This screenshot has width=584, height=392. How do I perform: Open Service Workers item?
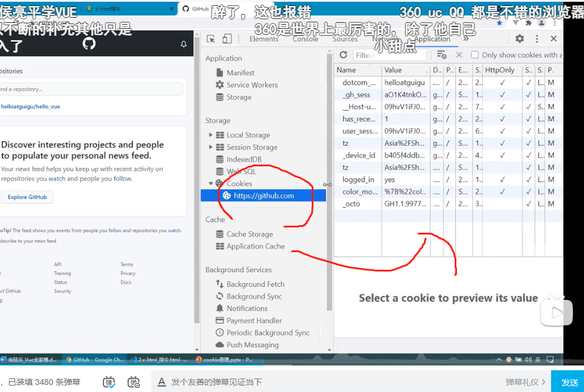coord(246,85)
